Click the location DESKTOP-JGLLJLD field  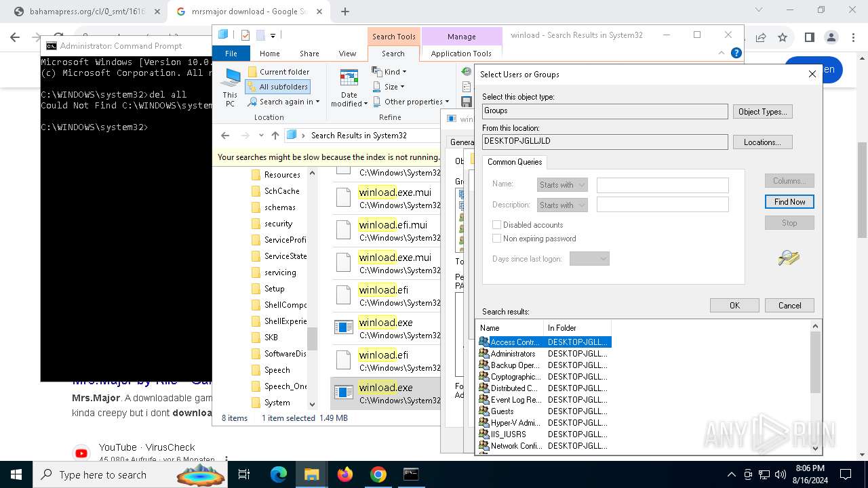tap(605, 142)
